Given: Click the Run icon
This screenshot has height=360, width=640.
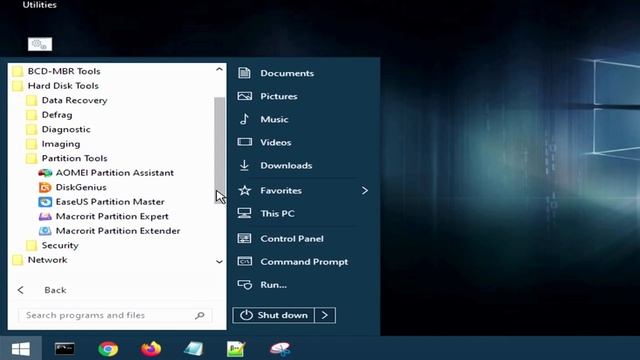Looking at the screenshot, I should click(244, 284).
